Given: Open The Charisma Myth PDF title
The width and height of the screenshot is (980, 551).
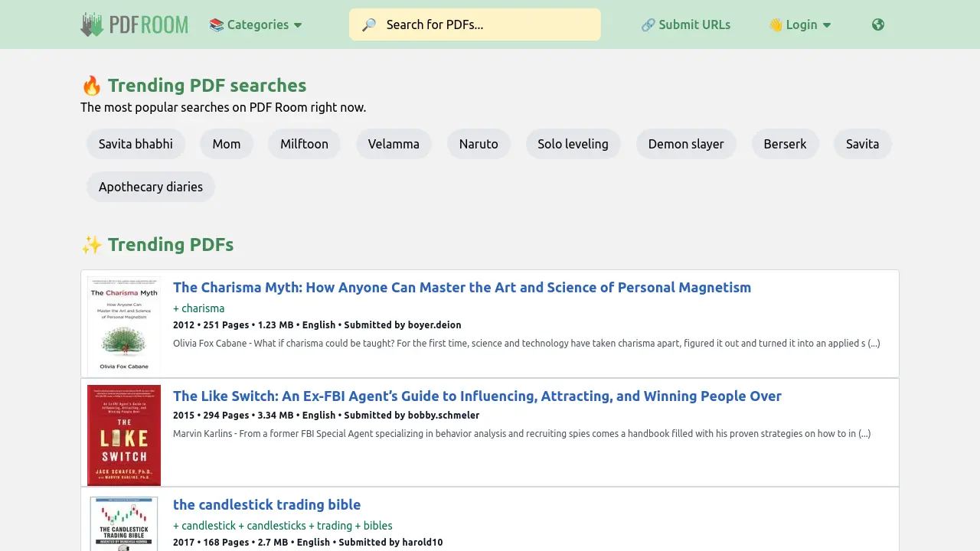Looking at the screenshot, I should pyautogui.click(x=462, y=288).
